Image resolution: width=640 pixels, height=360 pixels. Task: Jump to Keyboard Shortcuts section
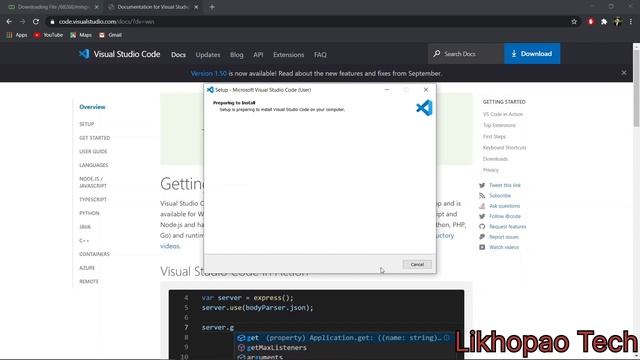coord(504,148)
